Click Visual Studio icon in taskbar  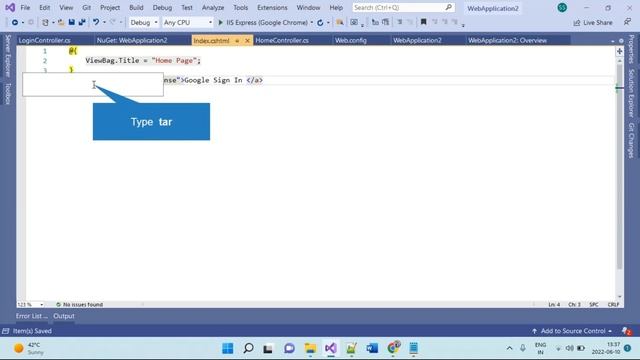pos(331,348)
